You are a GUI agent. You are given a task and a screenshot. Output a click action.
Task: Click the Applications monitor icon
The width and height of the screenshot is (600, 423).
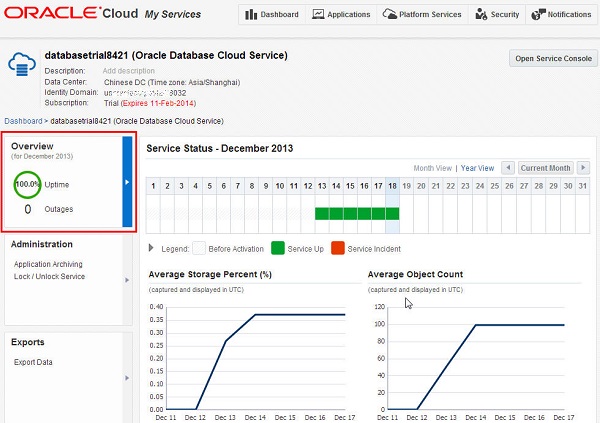[318, 15]
